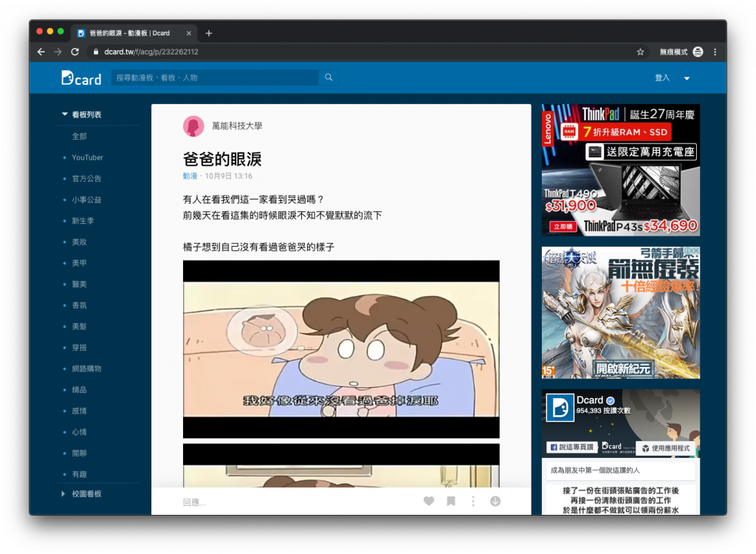756x554 pixels.
Task: Open the 穿搭 board
Action: (x=79, y=347)
